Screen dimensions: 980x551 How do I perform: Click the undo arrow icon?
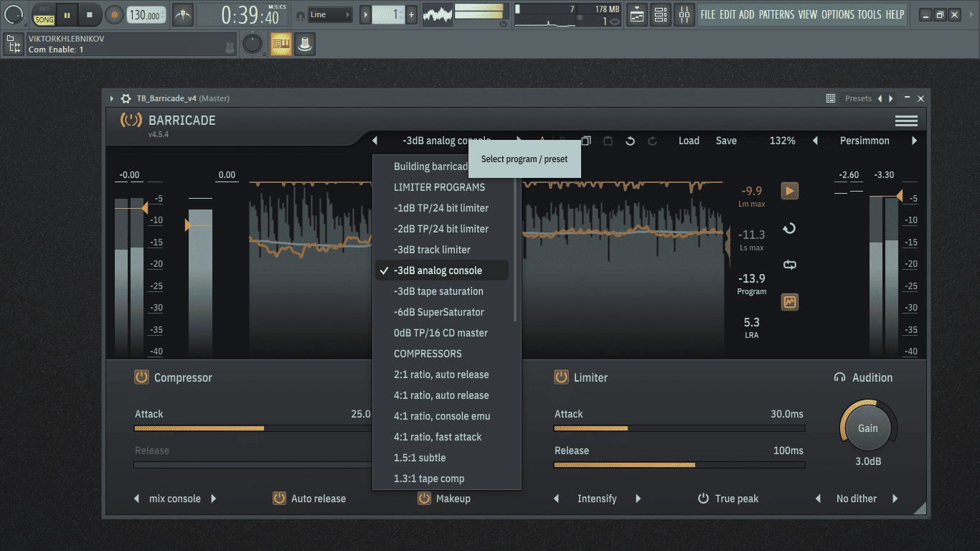coord(630,141)
